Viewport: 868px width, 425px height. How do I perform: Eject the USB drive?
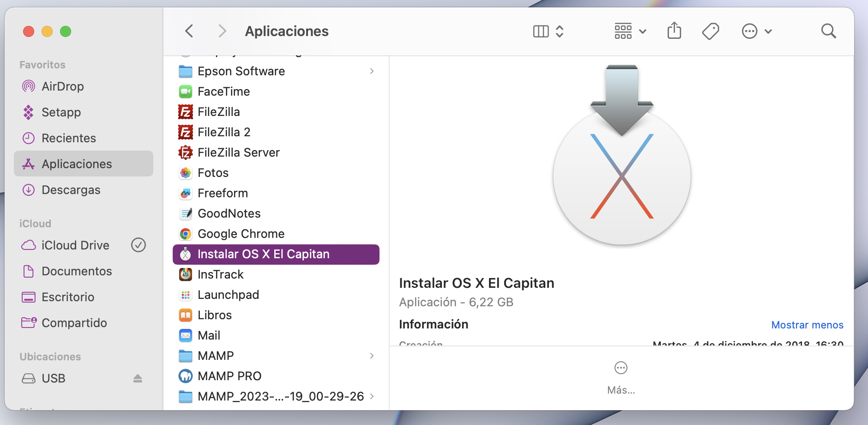pos(138,378)
